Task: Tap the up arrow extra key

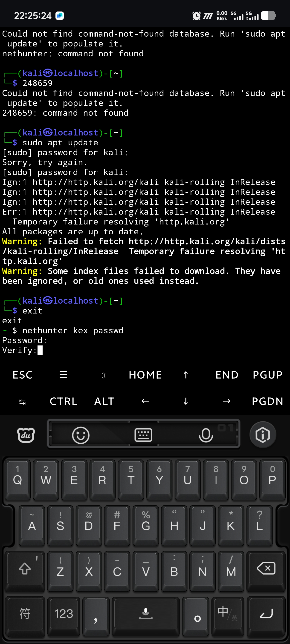Action: pos(186,375)
